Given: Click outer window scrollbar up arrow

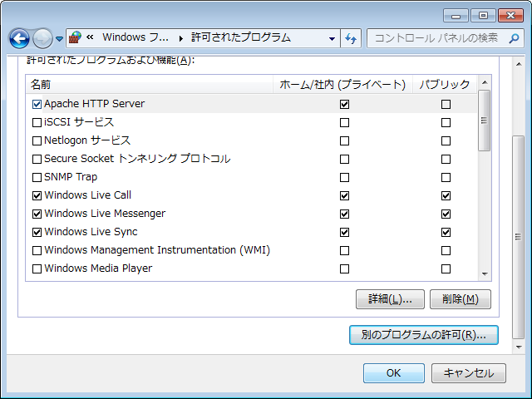Looking at the screenshot, I should [x=519, y=64].
